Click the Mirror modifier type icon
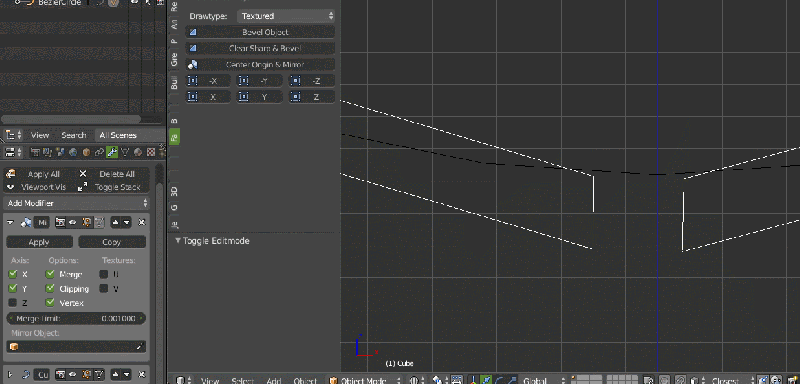This screenshot has width=800, height=384. coord(26,222)
